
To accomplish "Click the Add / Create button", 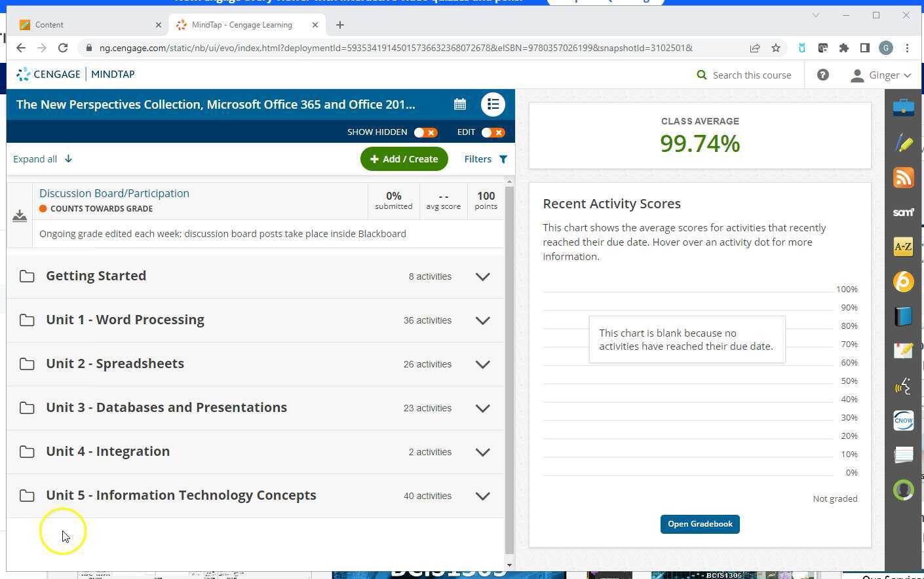I will [x=404, y=159].
